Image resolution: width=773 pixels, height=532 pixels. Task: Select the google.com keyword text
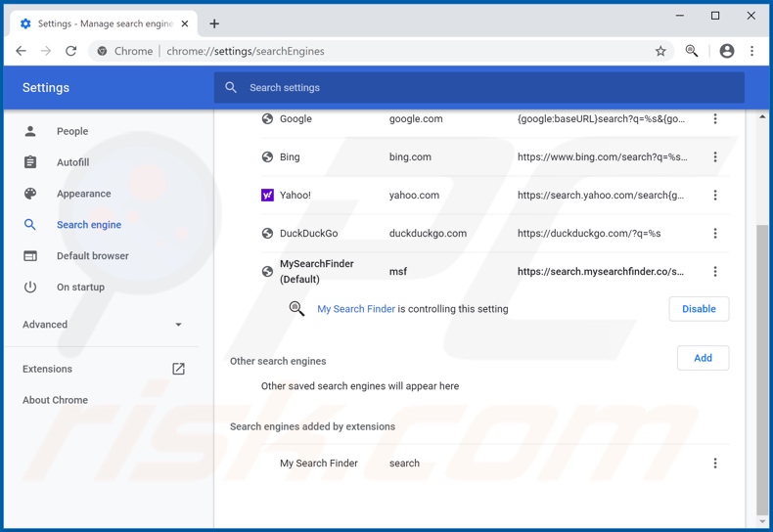[x=416, y=118]
